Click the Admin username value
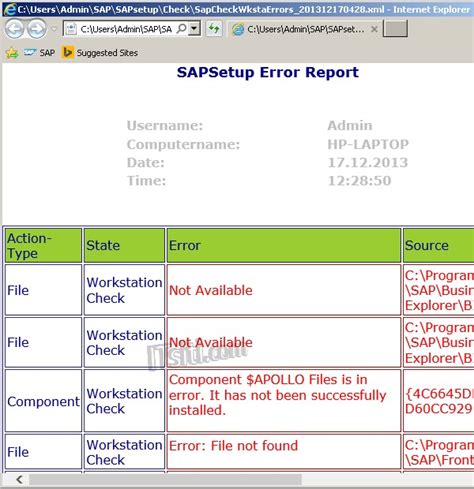This screenshot has height=489, width=474. [x=350, y=126]
